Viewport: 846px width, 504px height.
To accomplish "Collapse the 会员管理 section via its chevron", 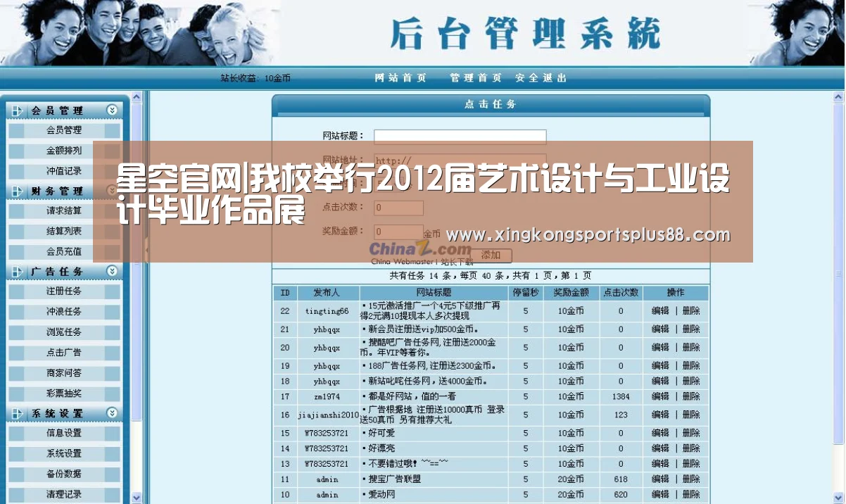I will pyautogui.click(x=112, y=110).
